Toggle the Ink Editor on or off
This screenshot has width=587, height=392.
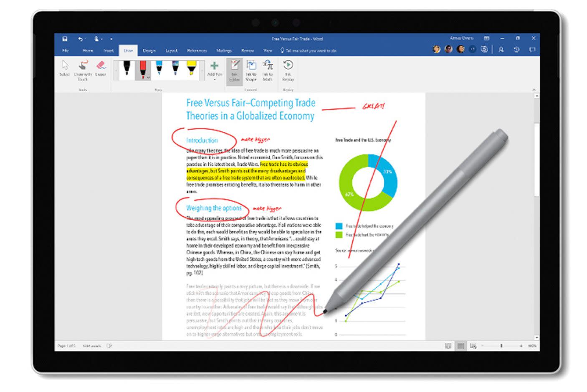point(235,70)
